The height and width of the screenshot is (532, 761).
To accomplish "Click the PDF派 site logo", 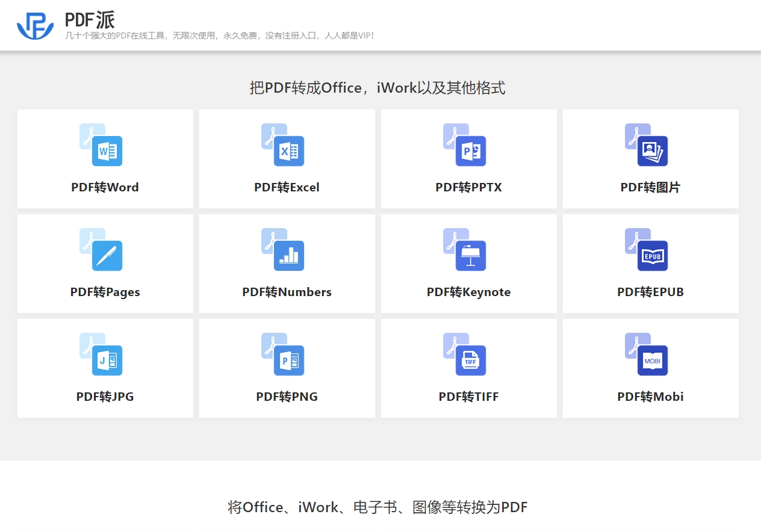I will (34, 25).
